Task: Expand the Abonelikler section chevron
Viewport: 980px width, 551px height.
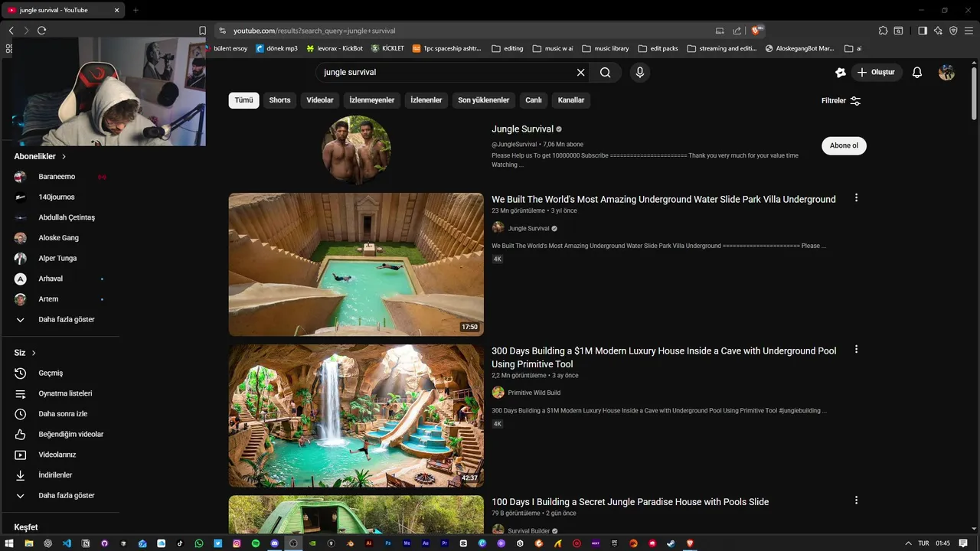Action: tap(64, 156)
